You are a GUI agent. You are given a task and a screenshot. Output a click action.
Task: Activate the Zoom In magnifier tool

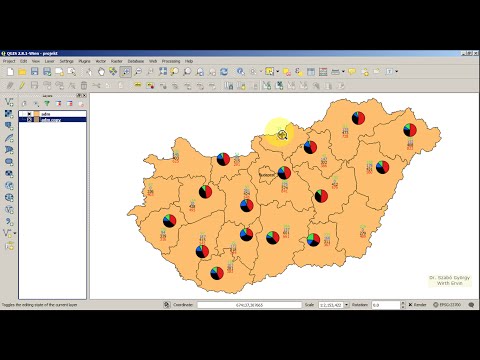click(126, 72)
